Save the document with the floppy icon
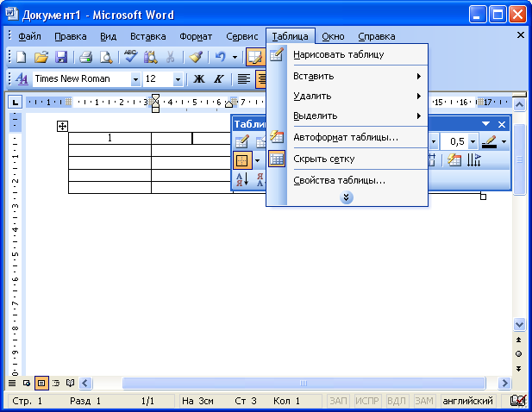 pos(61,57)
